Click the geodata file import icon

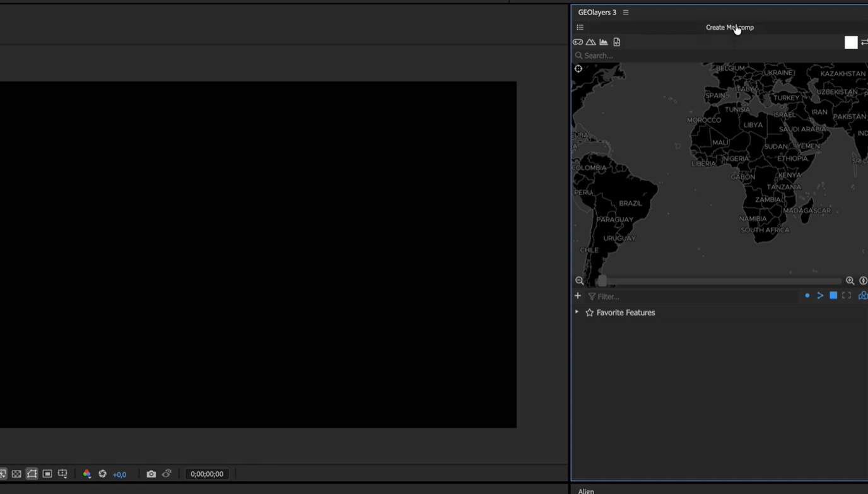tap(617, 42)
